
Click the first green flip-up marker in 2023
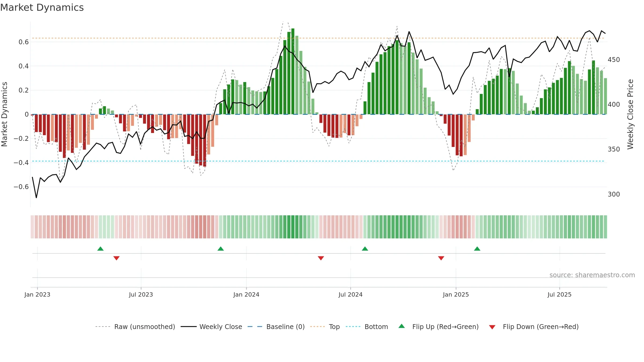(100, 249)
